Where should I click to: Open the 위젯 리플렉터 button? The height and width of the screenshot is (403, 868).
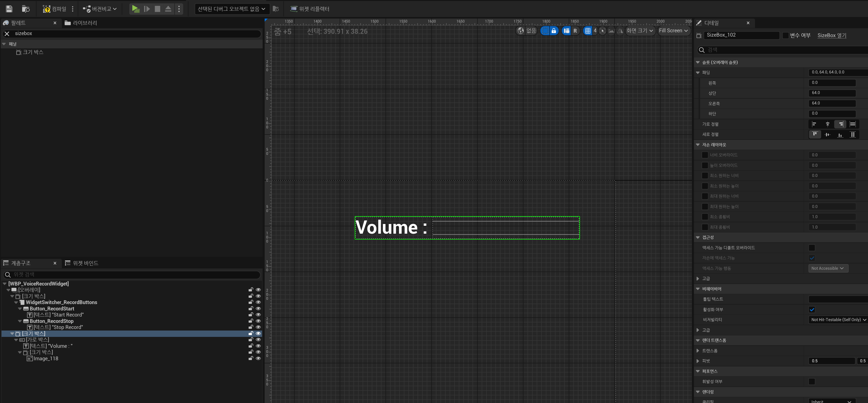pos(310,9)
